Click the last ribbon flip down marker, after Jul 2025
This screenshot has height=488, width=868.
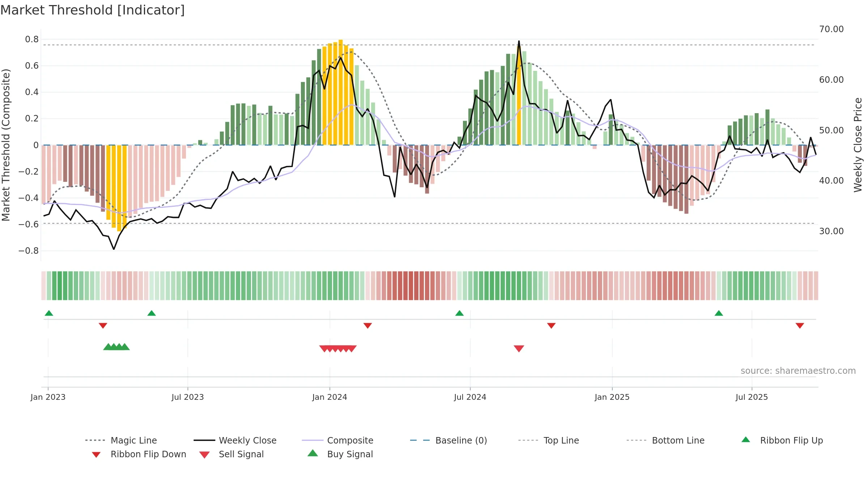[800, 326]
